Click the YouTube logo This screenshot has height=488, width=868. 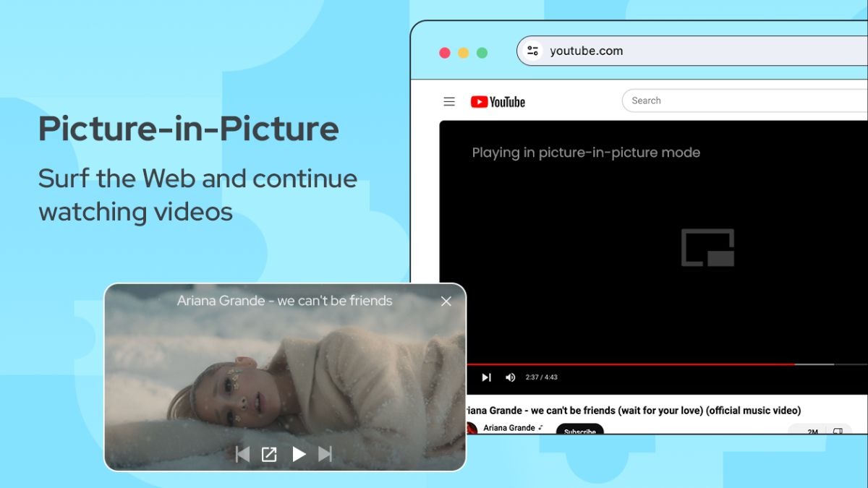tap(498, 102)
